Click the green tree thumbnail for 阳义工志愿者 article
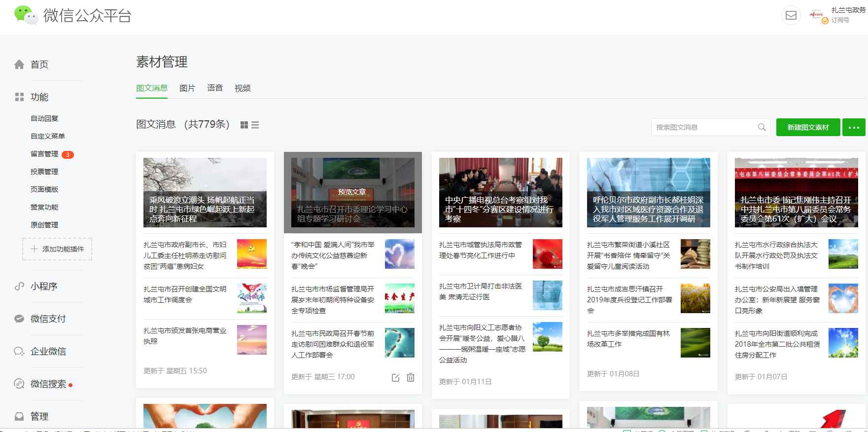 [x=548, y=337]
